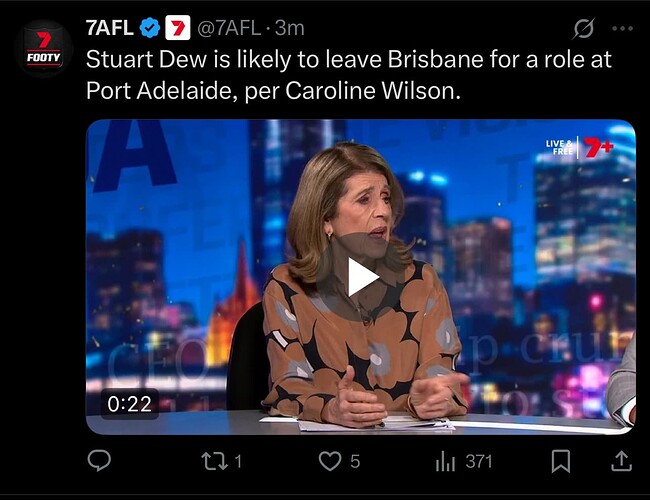Viewport: 650px width, 500px height.
Task: Play the video with center play button
Action: (x=361, y=277)
